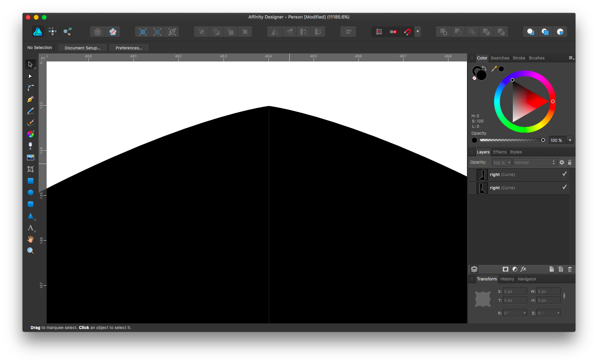598x364 pixels.
Task: Click the Add boolean operation icon
Action: click(443, 32)
